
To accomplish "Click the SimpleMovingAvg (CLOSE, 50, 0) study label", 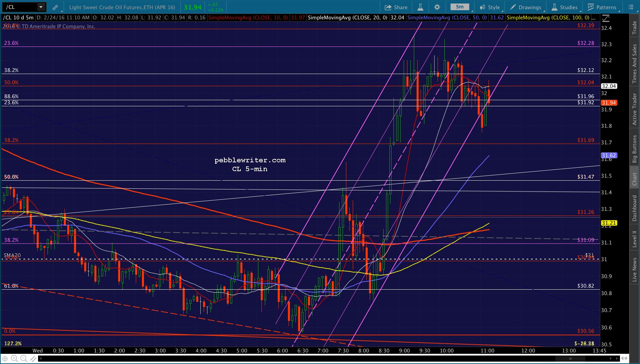I will 447,18.
